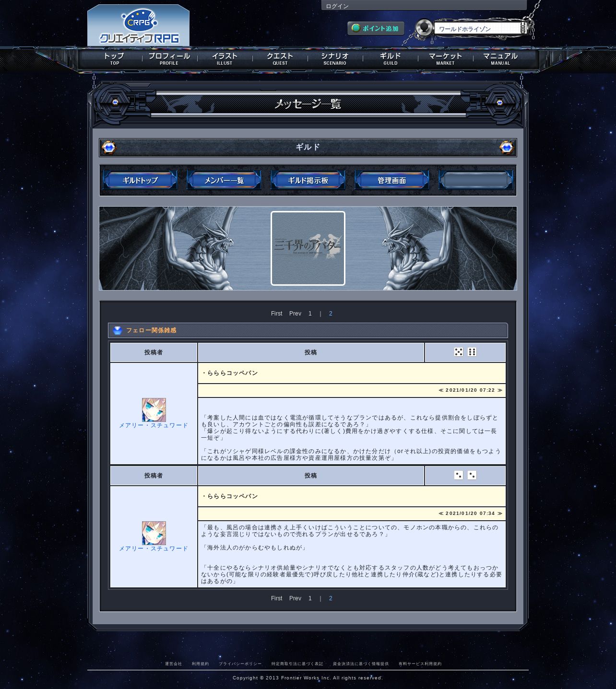
Task: Click the 特定商取引法に基づく表記 footer link
Action: coord(297,664)
